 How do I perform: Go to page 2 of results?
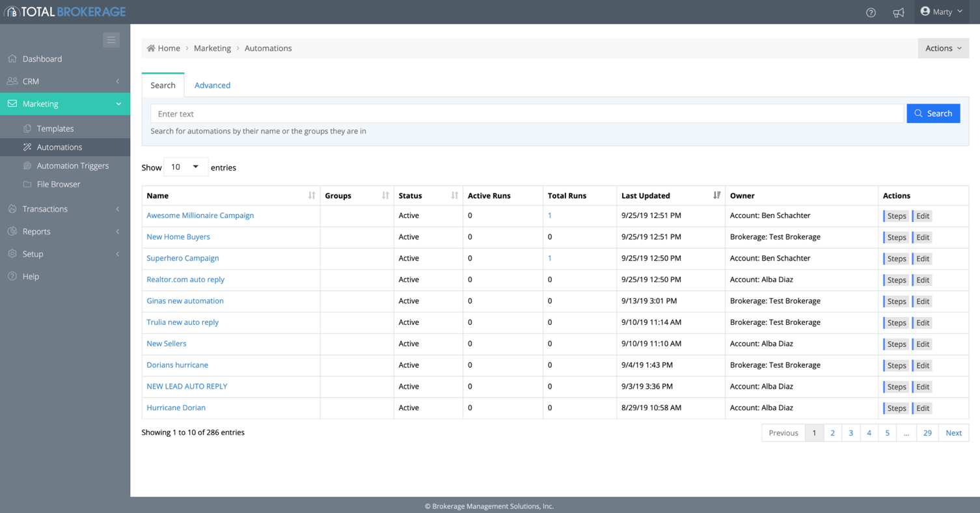coord(832,433)
